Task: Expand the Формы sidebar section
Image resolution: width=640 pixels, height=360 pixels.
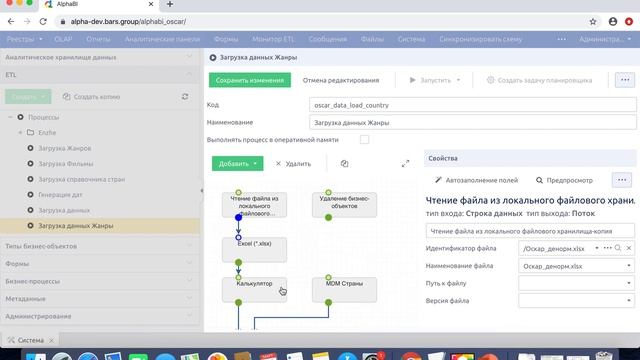Action: (x=100, y=264)
